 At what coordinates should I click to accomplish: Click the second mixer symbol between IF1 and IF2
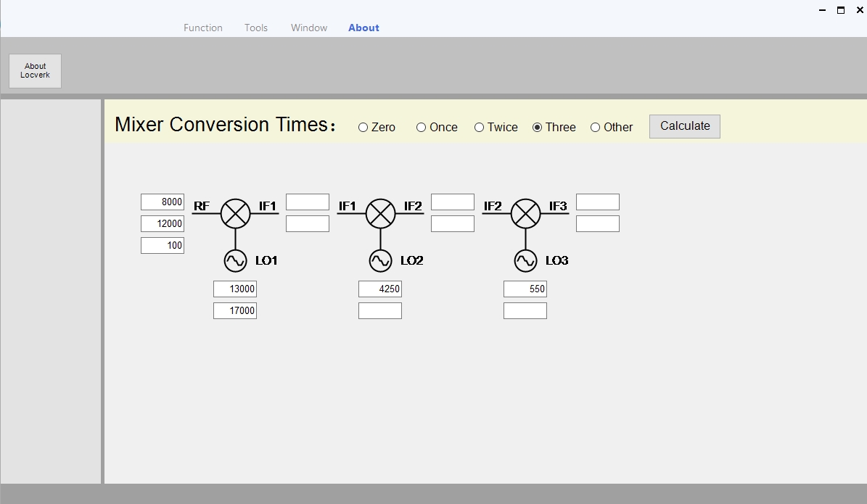click(380, 213)
